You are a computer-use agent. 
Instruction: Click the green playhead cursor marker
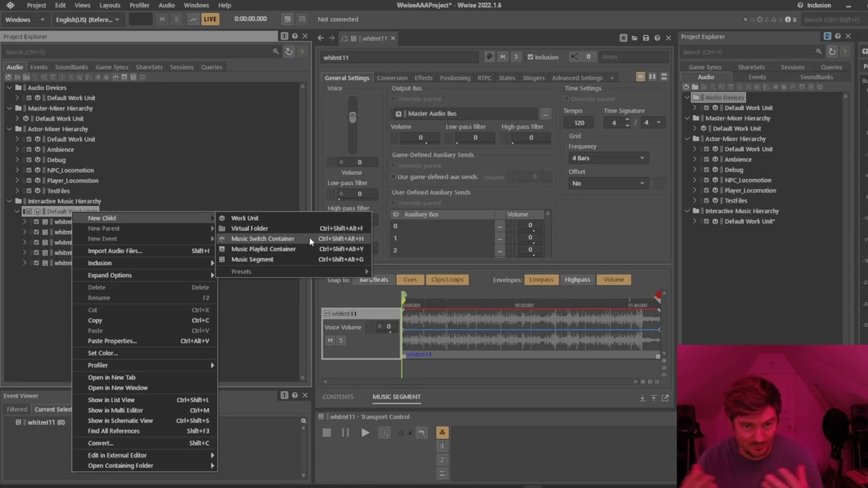coord(403,296)
